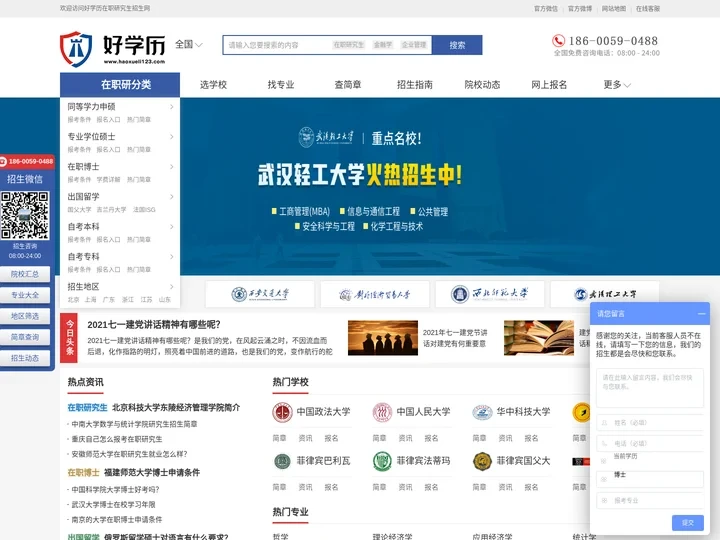Expand the 更多 navigation dropdown
720x540 pixels.
coord(617,84)
